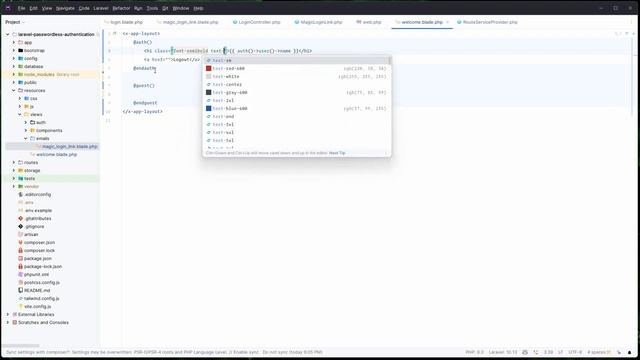
Task: Click the LF line separator widget
Action: 560,352
